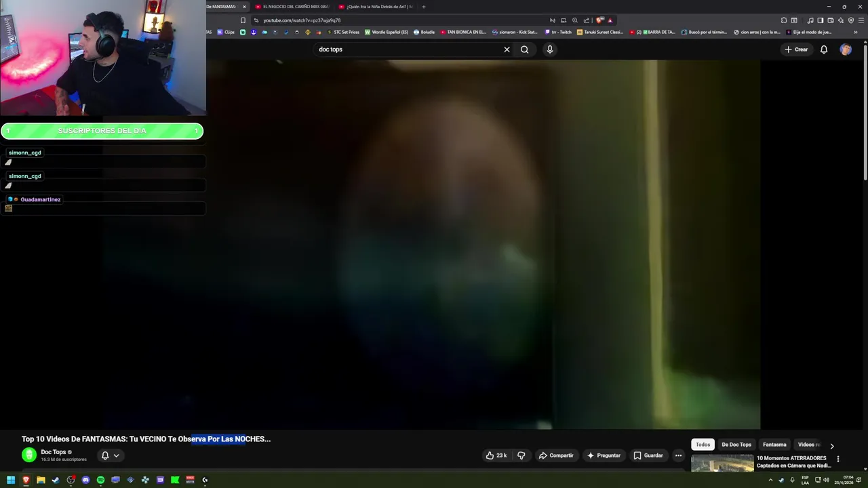Viewport: 868px width, 488px height.
Task: Show hidden system tray icons chevron
Action: coord(770,480)
